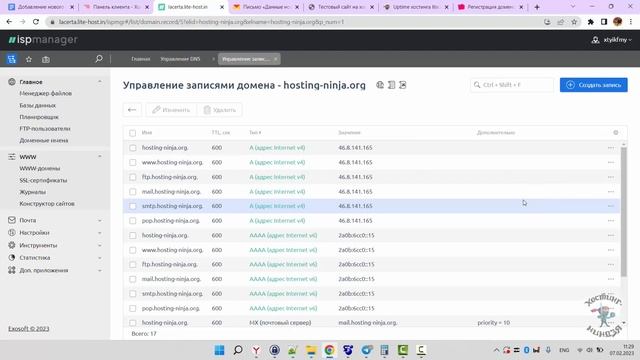This screenshot has width=640, height=360.
Task: Close the Управление записями tab
Action: tap(276, 59)
